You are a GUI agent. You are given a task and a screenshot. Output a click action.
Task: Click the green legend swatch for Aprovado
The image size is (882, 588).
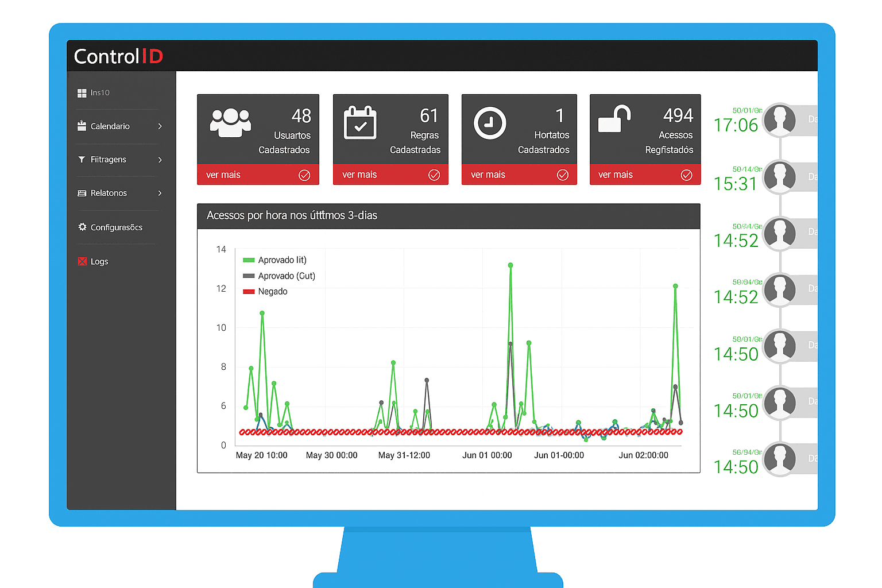point(249,260)
